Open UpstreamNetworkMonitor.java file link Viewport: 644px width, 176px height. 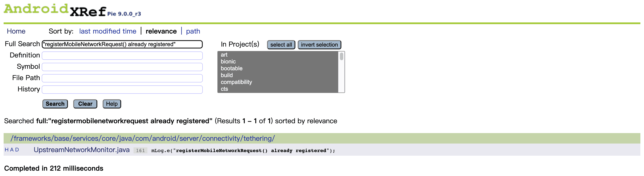point(82,150)
